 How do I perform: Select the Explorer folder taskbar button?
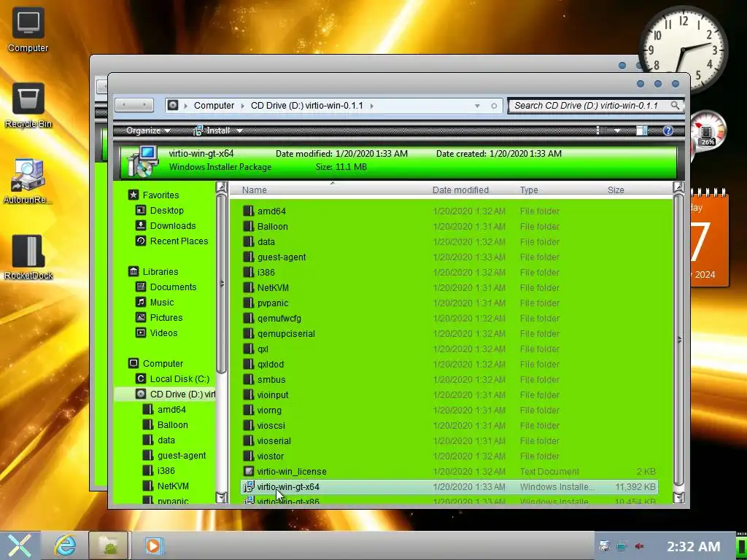click(109, 545)
